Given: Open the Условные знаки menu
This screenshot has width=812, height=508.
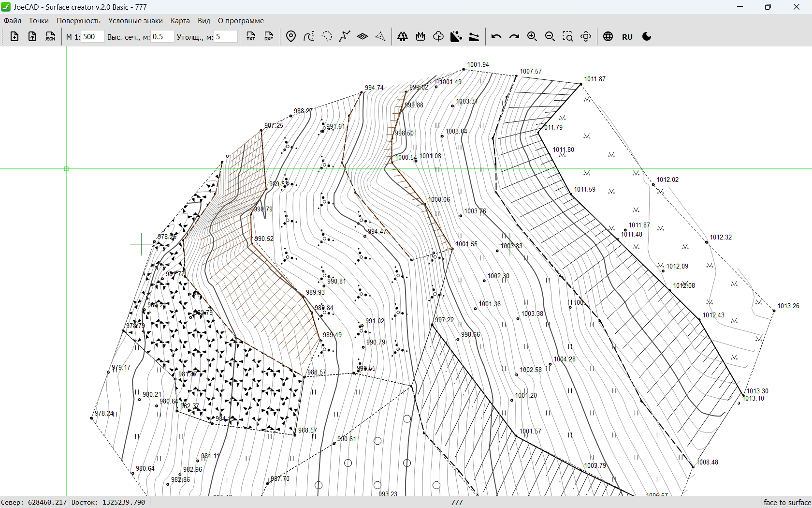Looking at the screenshot, I should coord(135,21).
